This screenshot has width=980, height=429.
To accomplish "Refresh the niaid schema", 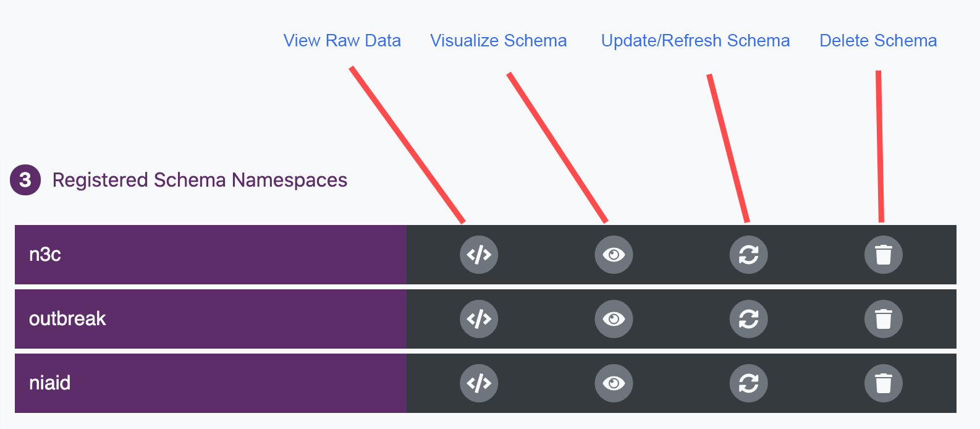I will (748, 383).
